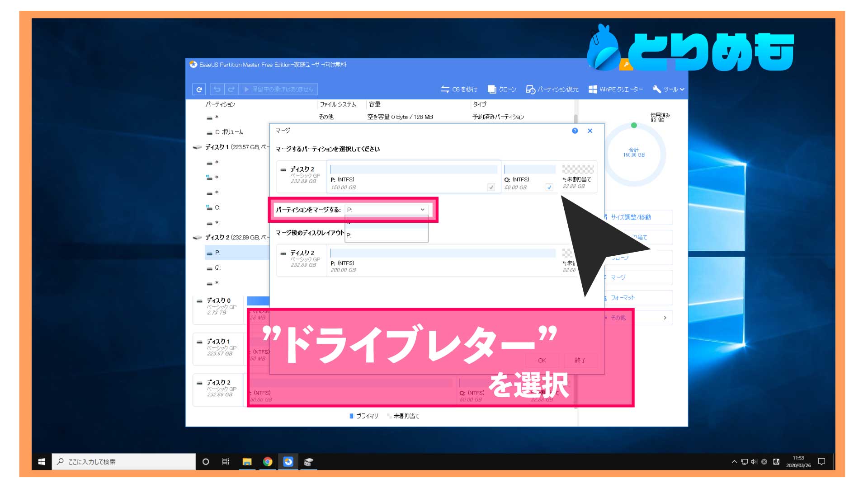Open the パーティションをマージする dropdown
Viewport: 868px width, 488px height.
tap(387, 210)
